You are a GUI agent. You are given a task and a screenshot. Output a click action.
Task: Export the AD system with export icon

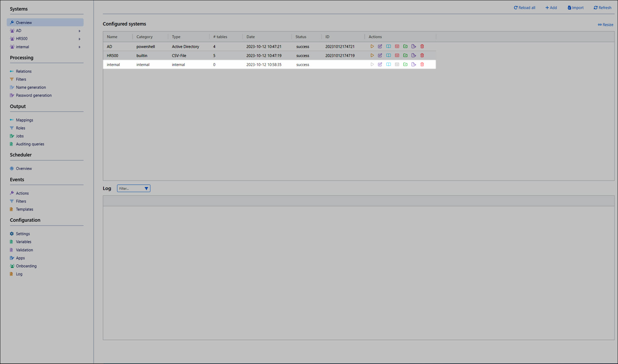[414, 47]
